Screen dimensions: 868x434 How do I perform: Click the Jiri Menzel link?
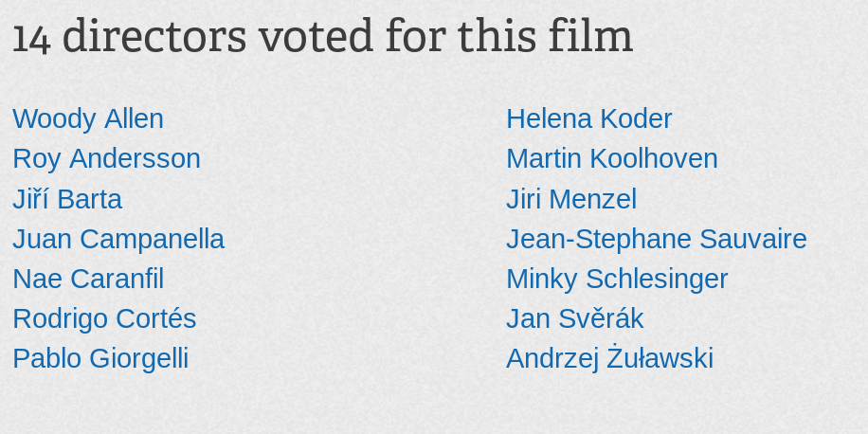click(571, 199)
